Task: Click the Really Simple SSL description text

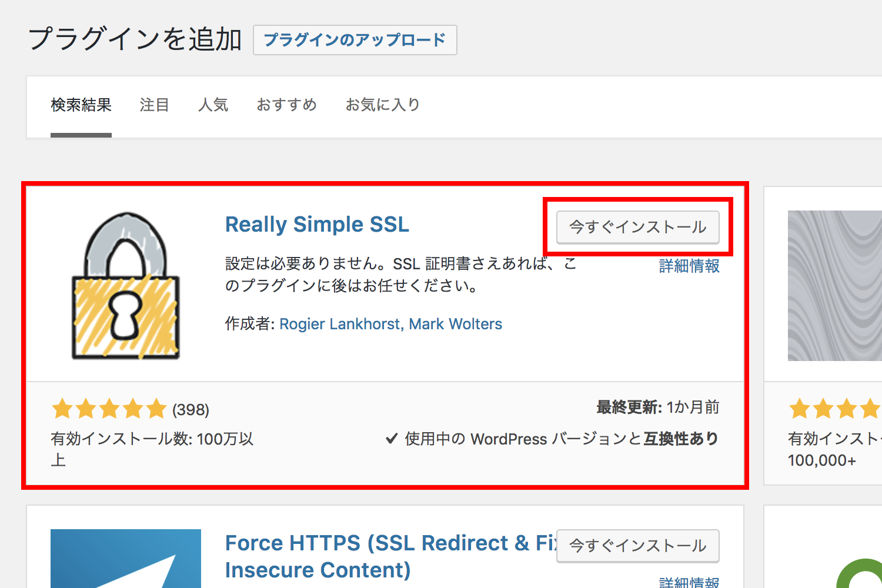Action: click(401, 275)
